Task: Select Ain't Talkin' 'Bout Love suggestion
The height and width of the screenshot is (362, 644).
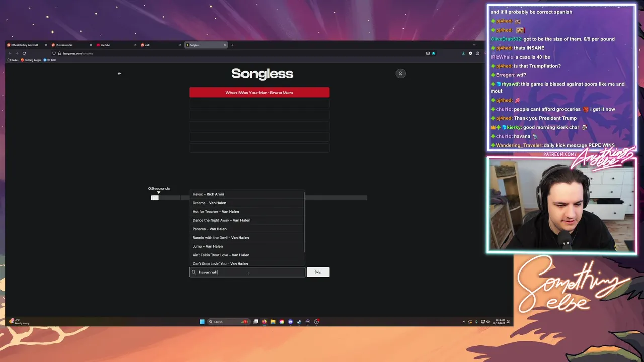Action: (247, 255)
